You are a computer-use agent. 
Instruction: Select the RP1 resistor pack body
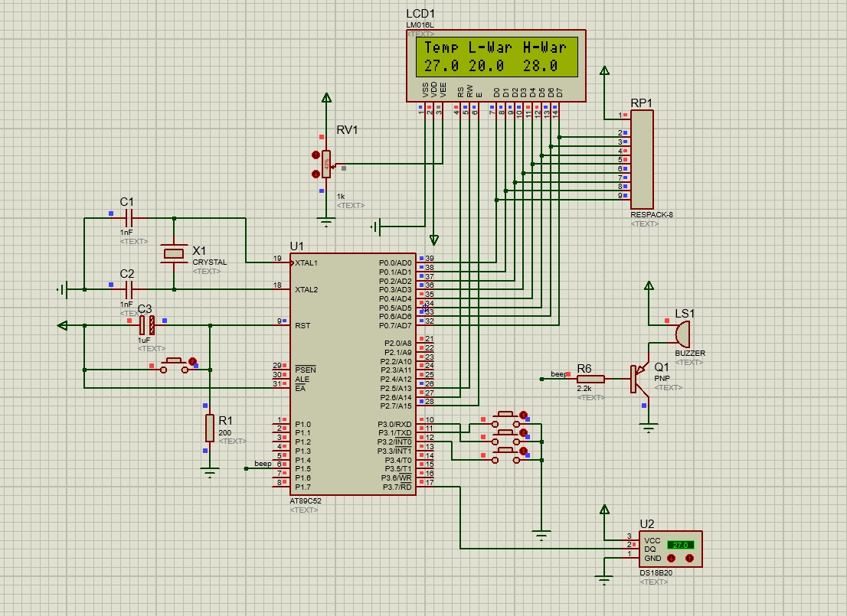pos(642,160)
